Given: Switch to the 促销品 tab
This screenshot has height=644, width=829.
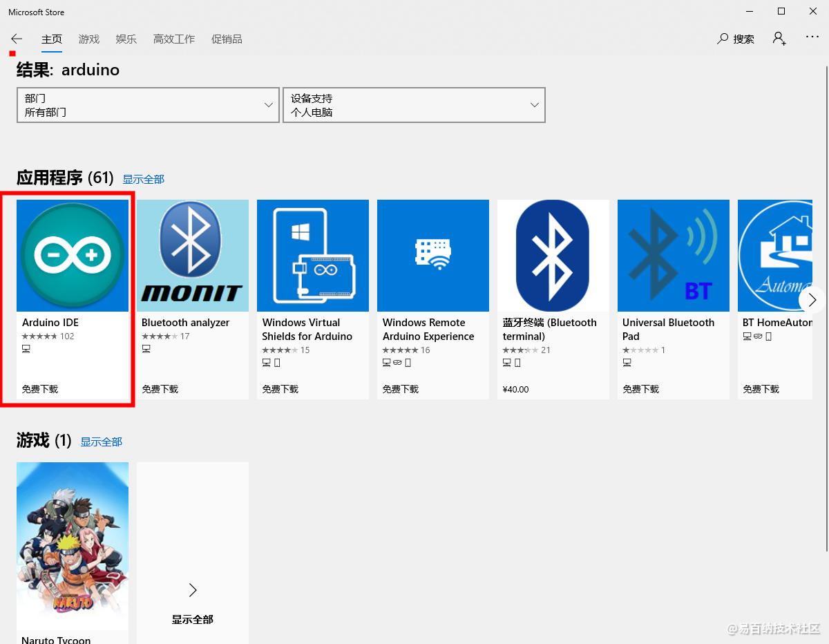Looking at the screenshot, I should (x=227, y=39).
